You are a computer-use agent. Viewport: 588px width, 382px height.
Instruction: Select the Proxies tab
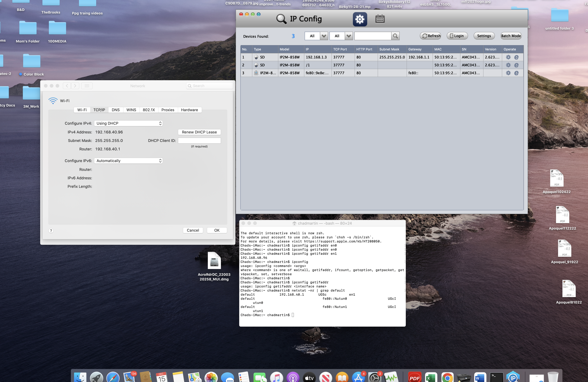168,110
